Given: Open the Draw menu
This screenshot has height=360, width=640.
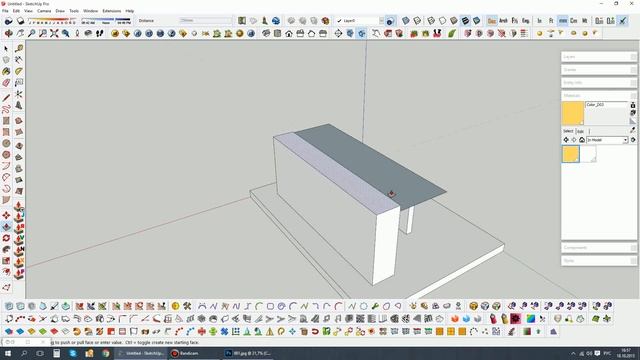Looking at the screenshot, I should (x=60, y=11).
